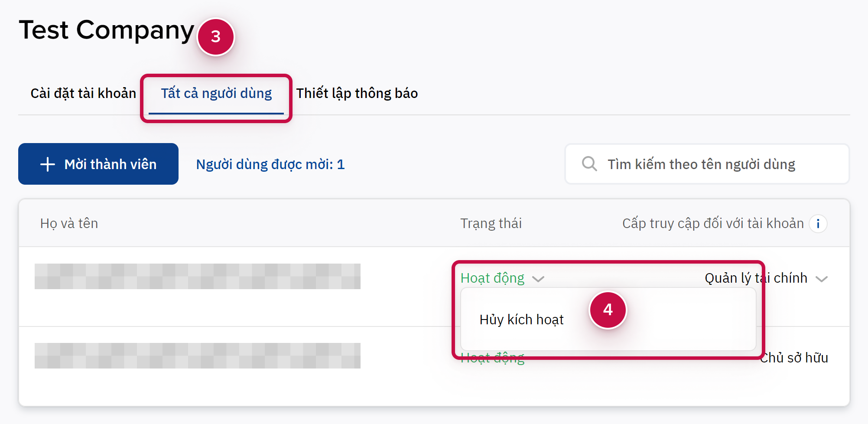Switch to the Cài đặt tài khoản tab
The image size is (868, 424).
[83, 94]
